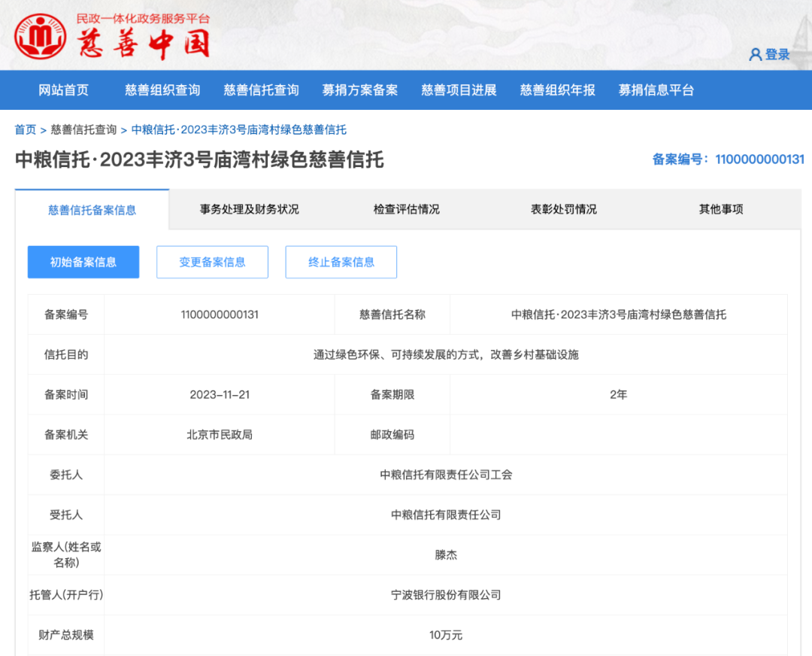
Task: Click the 民政一体化政务服务平台 header text
Action: 143,19
